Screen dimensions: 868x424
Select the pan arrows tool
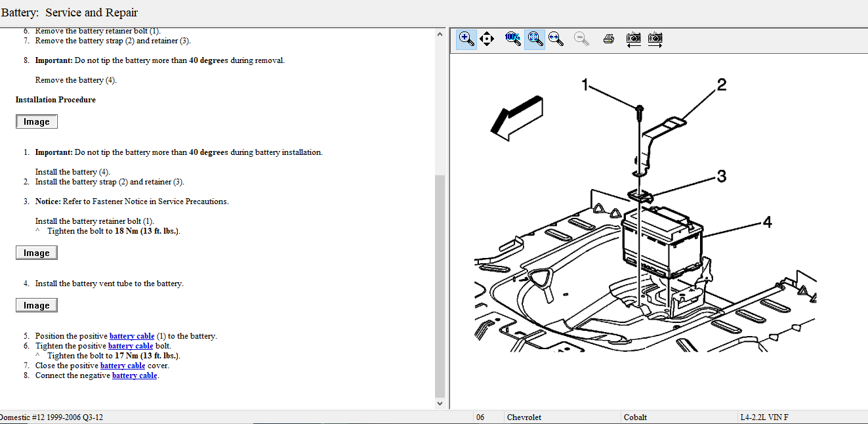pyautogui.click(x=487, y=39)
